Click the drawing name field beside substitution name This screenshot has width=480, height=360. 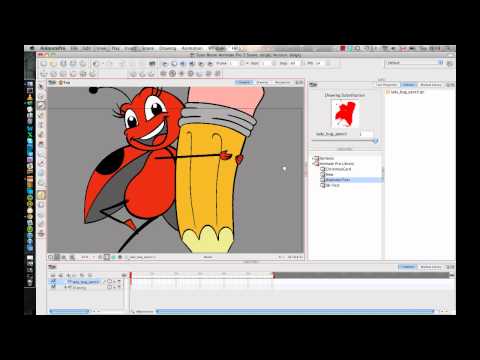(x=366, y=134)
